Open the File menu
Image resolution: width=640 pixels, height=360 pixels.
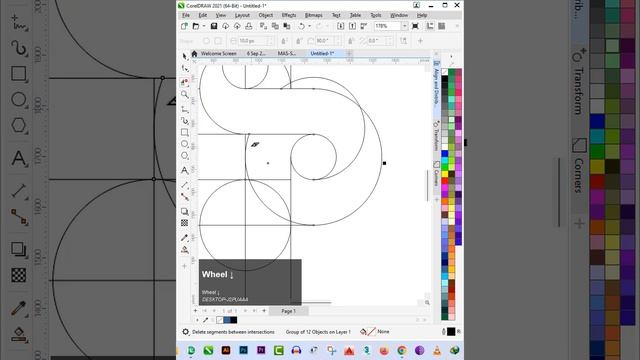[x=186, y=15]
